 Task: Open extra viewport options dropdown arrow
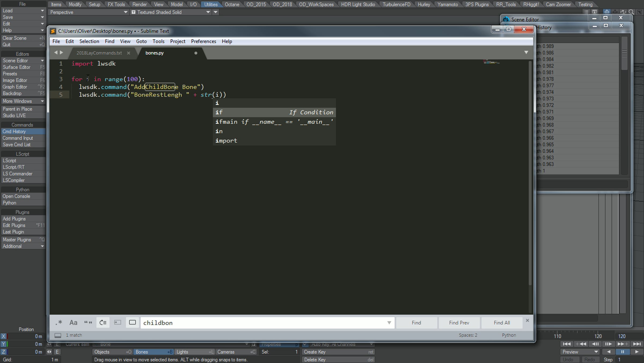(215, 12)
